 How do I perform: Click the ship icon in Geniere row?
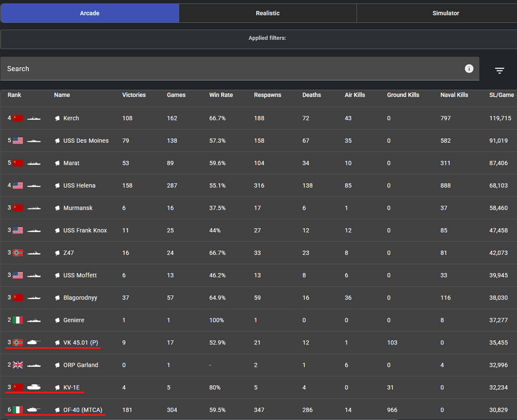(34, 320)
